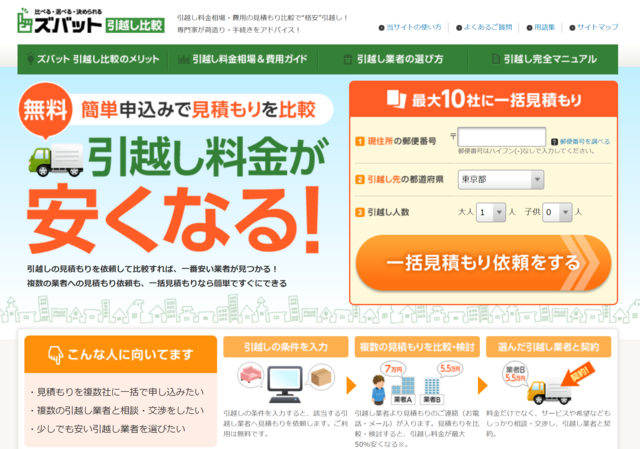Open ズバット 引越し比較のメリット menu tab

(94, 59)
